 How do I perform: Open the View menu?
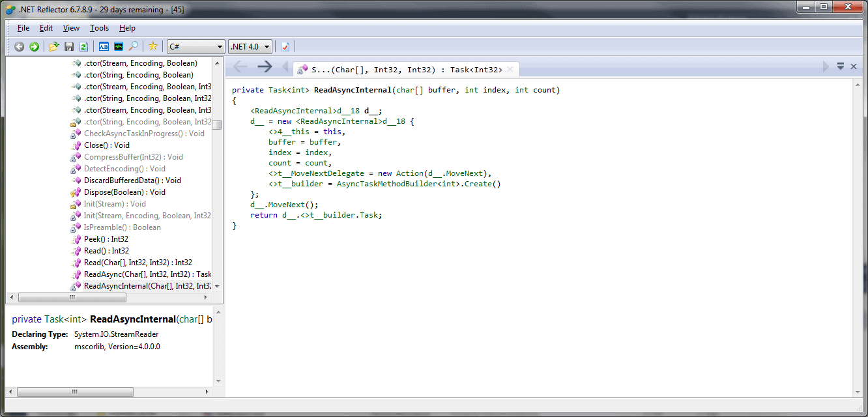(71, 28)
